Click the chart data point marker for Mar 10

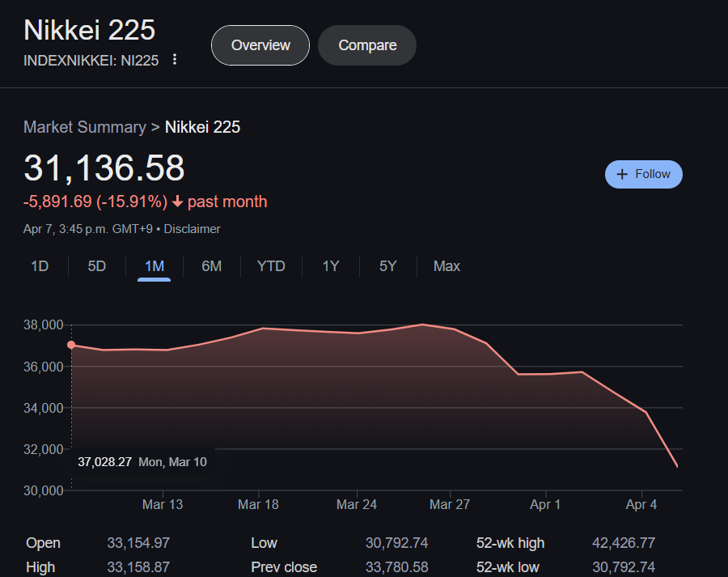(x=71, y=345)
